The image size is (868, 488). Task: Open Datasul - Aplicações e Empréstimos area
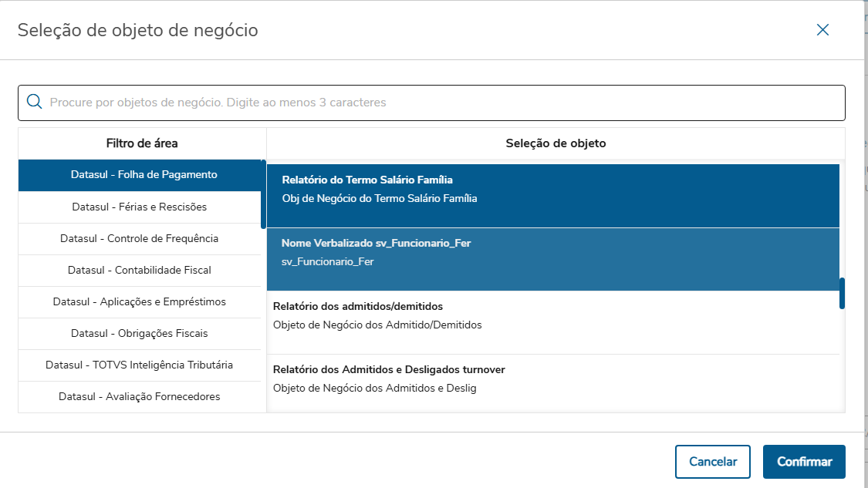click(x=140, y=301)
